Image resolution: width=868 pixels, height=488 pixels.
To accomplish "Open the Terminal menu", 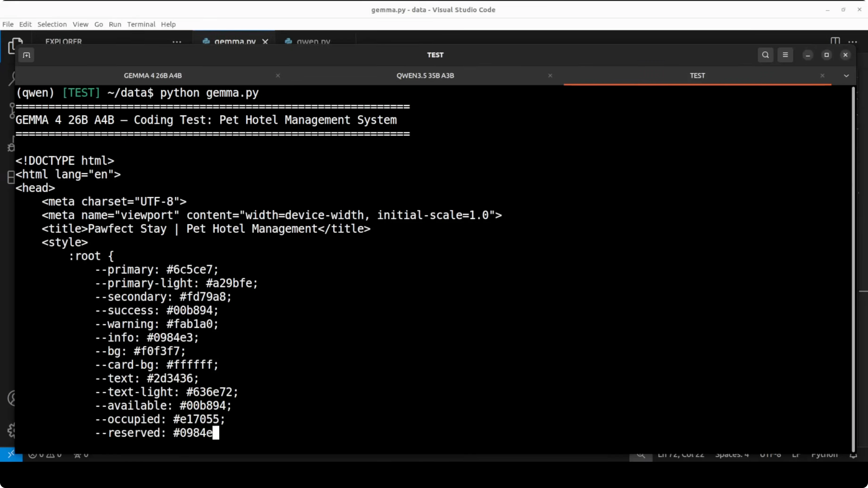I will tap(141, 24).
